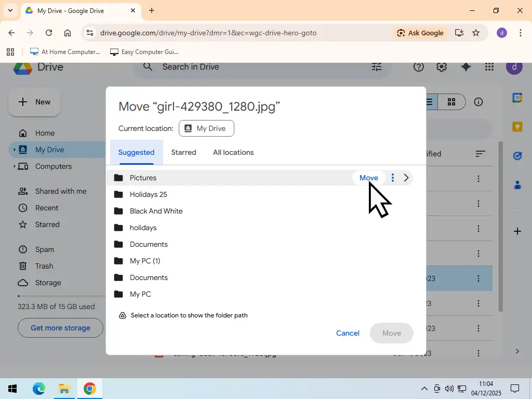The width and height of the screenshot is (532, 399).
Task: Switch to grid view layout
Action: (x=451, y=102)
